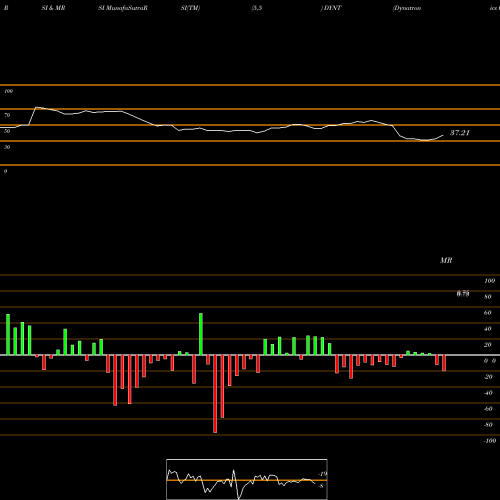Click the 'SI & MR' header text

point(53,8)
